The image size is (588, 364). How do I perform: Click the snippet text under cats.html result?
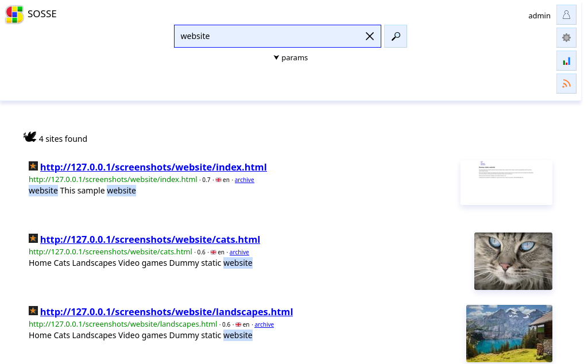click(140, 263)
